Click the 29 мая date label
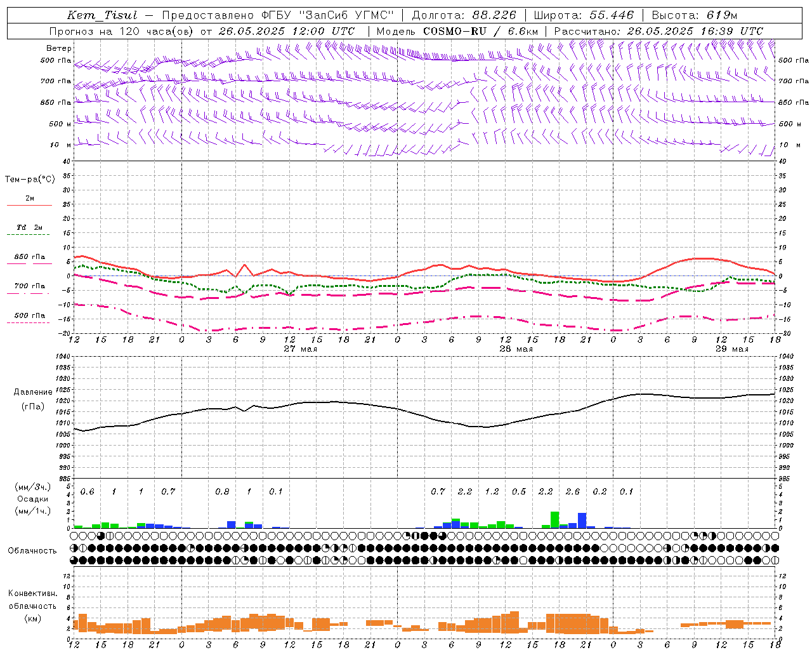 pyautogui.click(x=731, y=349)
